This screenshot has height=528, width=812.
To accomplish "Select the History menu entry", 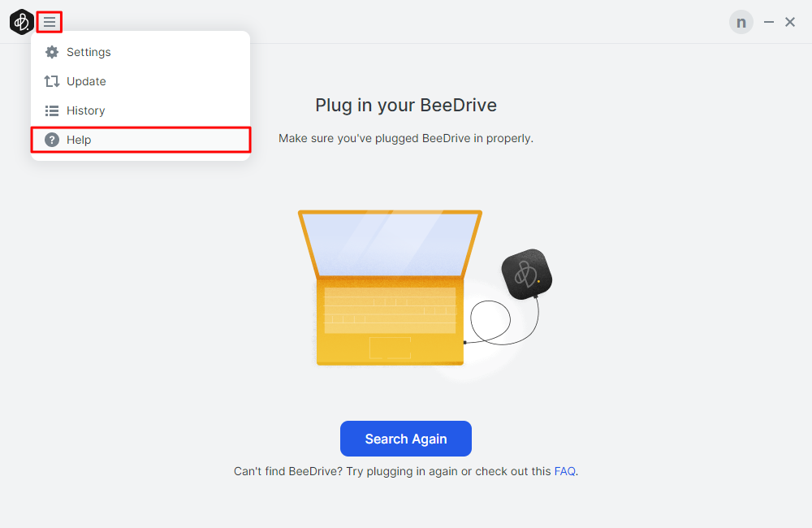I will 85,110.
